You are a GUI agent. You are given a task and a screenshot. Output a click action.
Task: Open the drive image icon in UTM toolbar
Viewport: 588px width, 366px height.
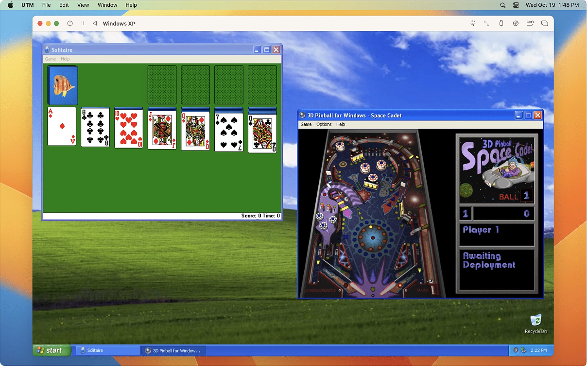tap(516, 23)
